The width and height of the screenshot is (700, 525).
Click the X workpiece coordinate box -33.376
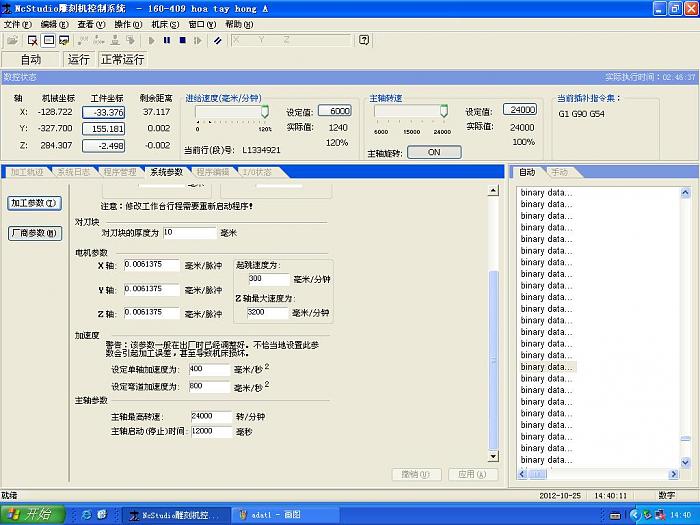(104, 112)
